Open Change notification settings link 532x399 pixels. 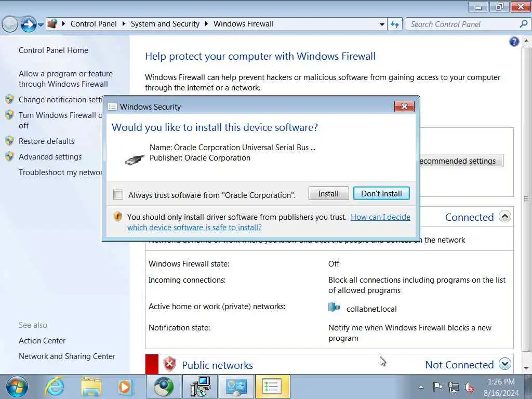point(60,99)
